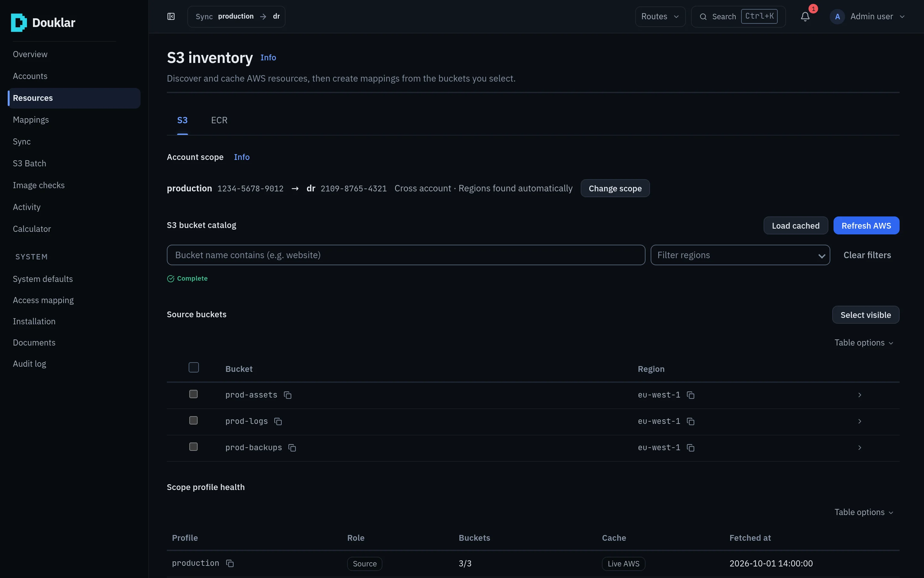Open Source buckets Table options
This screenshot has width=924, height=578.
click(x=863, y=343)
